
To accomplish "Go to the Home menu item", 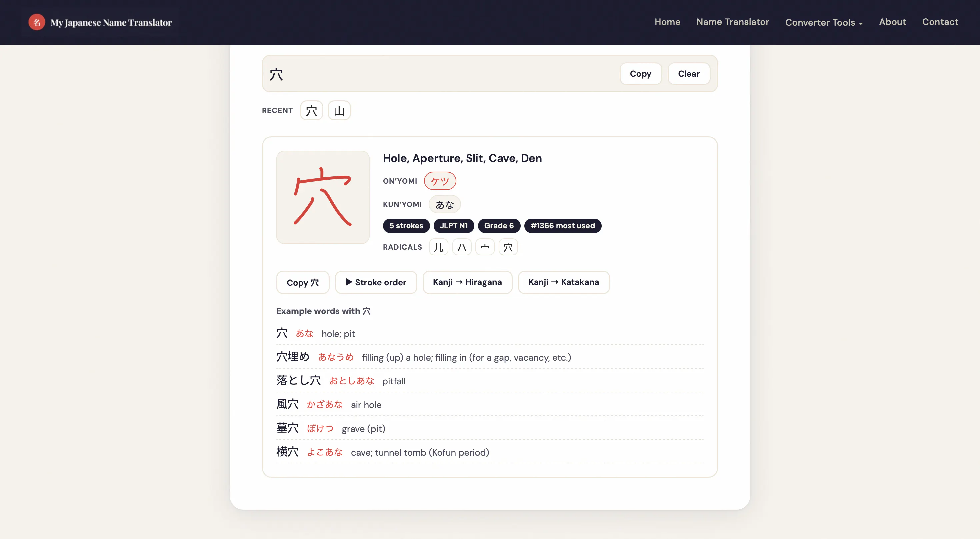I will (667, 22).
